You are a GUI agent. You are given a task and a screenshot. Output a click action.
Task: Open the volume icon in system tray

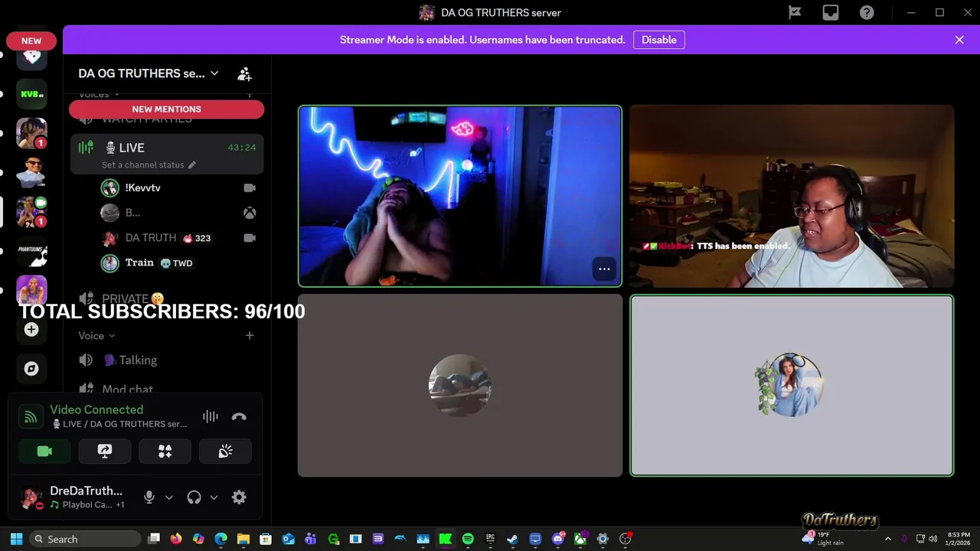(933, 539)
